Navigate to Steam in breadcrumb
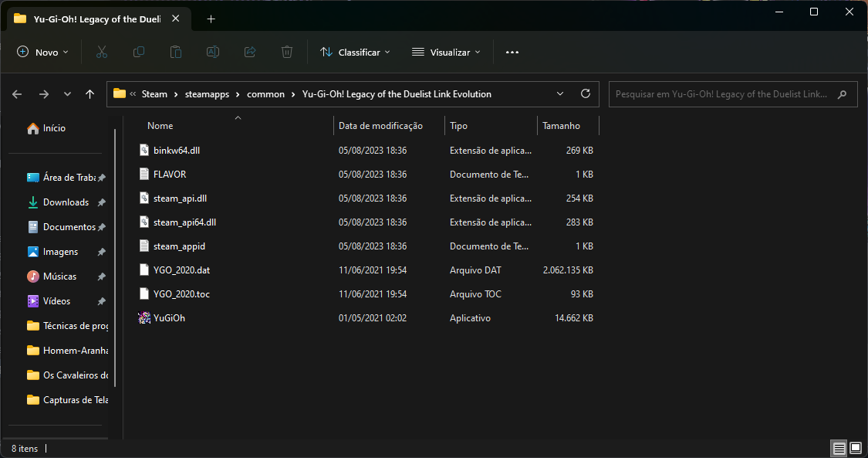This screenshot has width=868, height=458. (154, 94)
